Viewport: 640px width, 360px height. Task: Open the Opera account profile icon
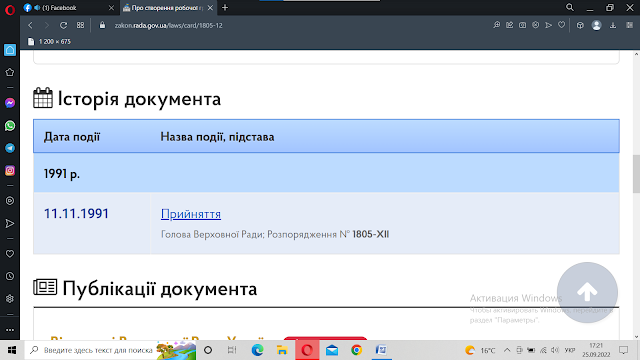(596, 25)
